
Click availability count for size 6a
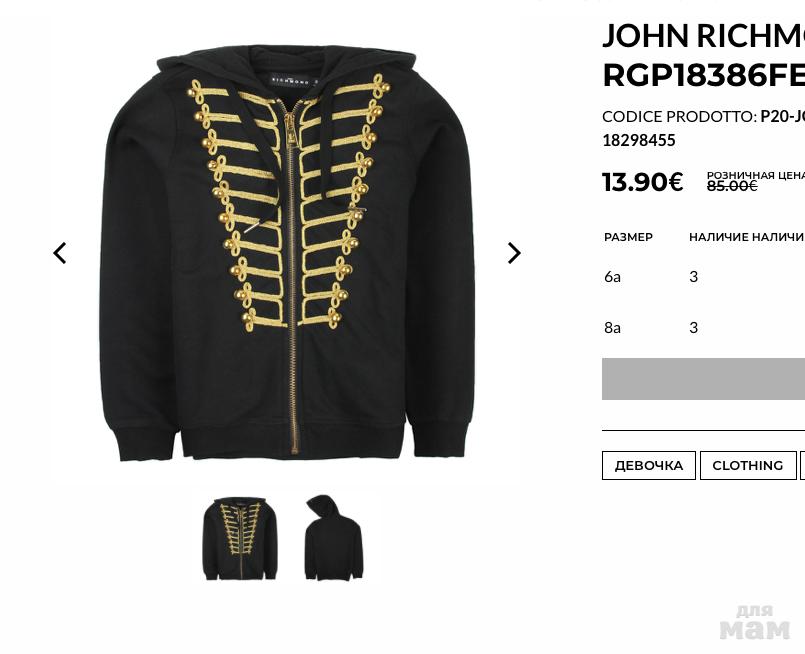pyautogui.click(x=694, y=277)
